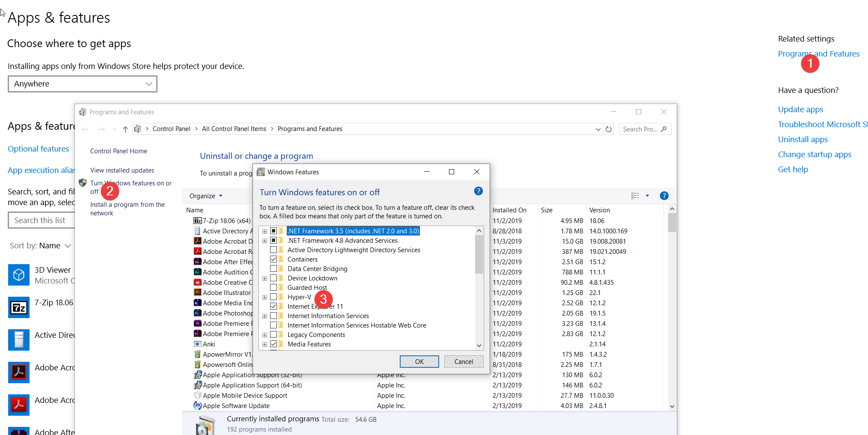Screen dimensions: 868x435
Task: Open the Anywhere app source dropdown
Action: (83, 84)
